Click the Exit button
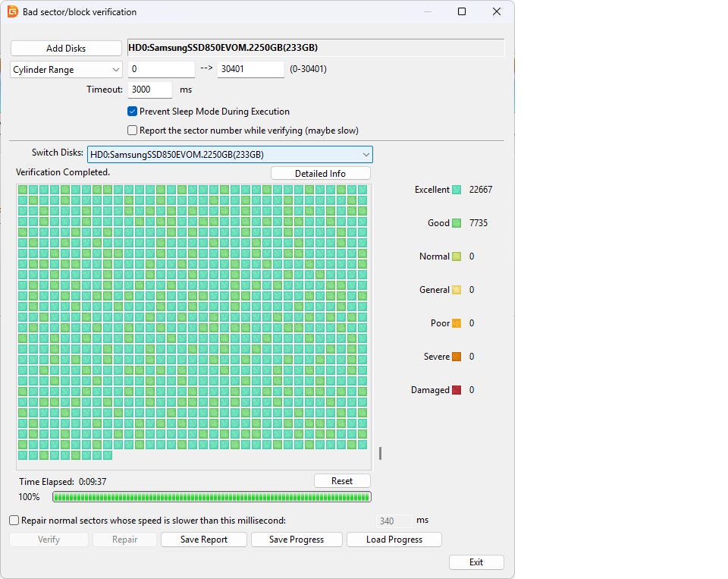 (x=475, y=562)
